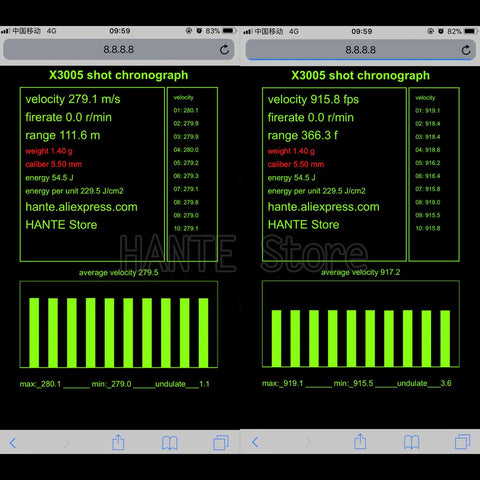Tap the alarm icon in left status bar
480x480 pixels.
(x=199, y=31)
